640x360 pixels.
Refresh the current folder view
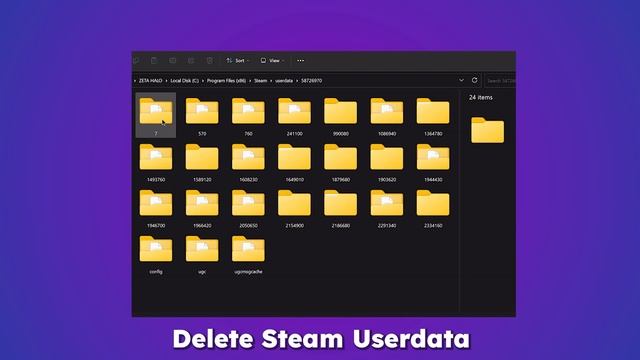tap(474, 80)
